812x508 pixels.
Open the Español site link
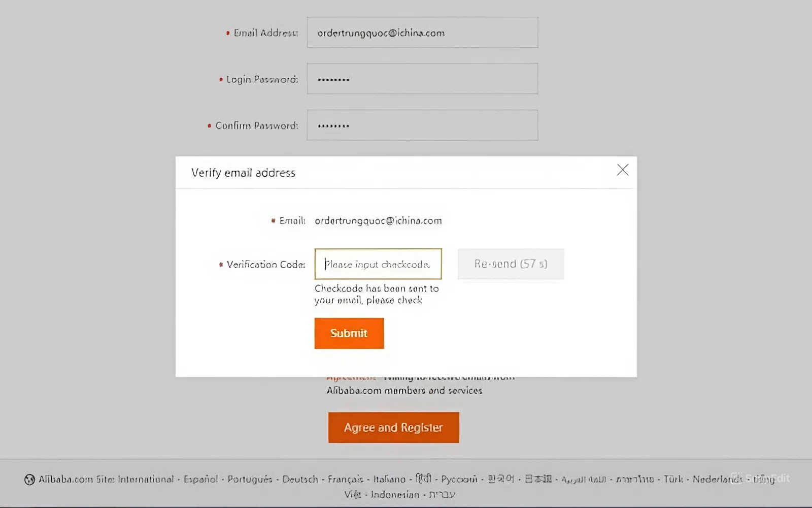coord(200,480)
